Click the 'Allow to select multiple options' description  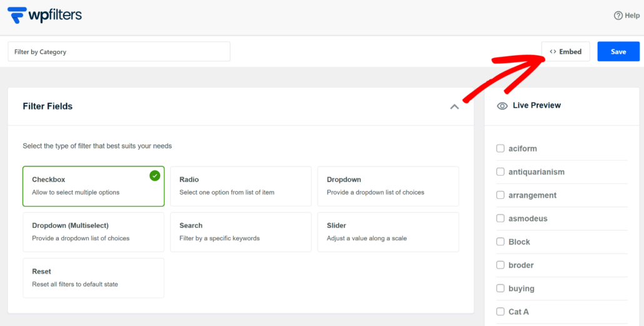point(76,192)
